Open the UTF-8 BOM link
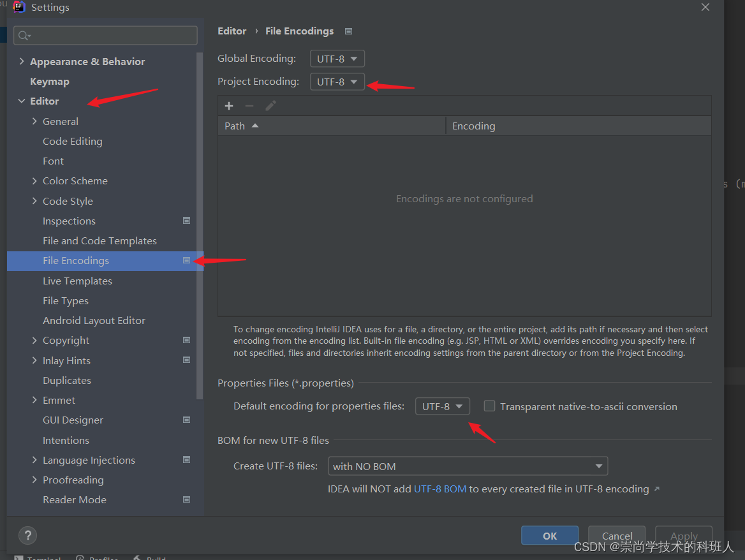Image resolution: width=745 pixels, height=560 pixels. [x=440, y=489]
